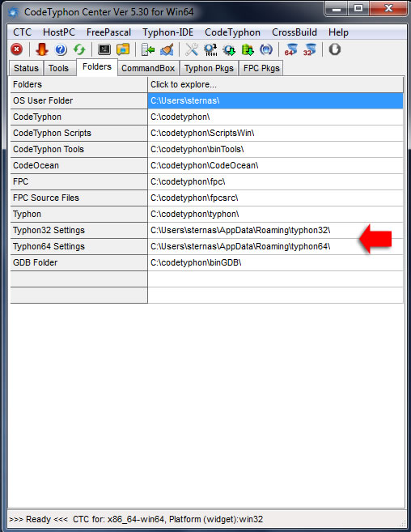Screen dimensions: 411x532
Task: Launch Typhon 32-bit tornado icon
Action: pos(310,49)
